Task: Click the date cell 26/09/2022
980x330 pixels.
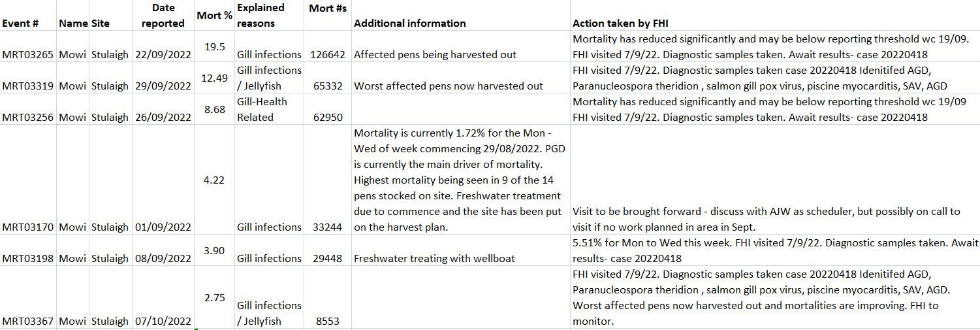Action: click(163, 117)
